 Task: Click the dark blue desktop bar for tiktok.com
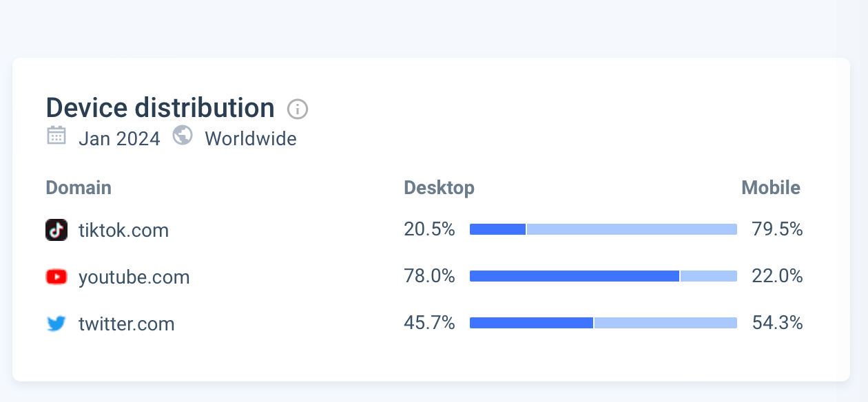(x=497, y=230)
